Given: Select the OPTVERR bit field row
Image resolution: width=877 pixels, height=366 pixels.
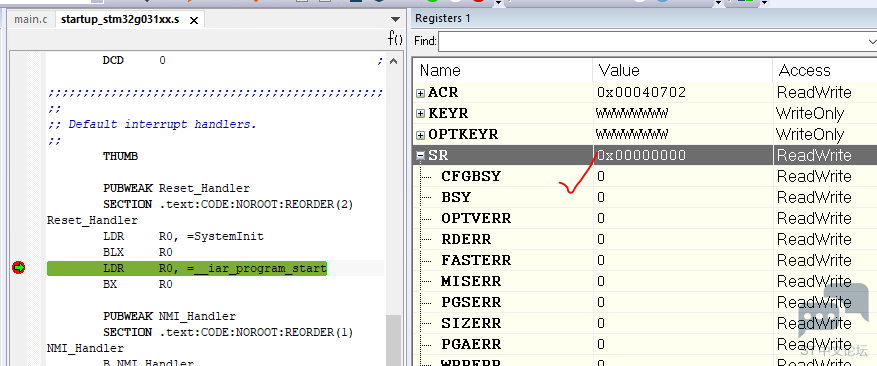Looking at the screenshot, I should click(645, 218).
